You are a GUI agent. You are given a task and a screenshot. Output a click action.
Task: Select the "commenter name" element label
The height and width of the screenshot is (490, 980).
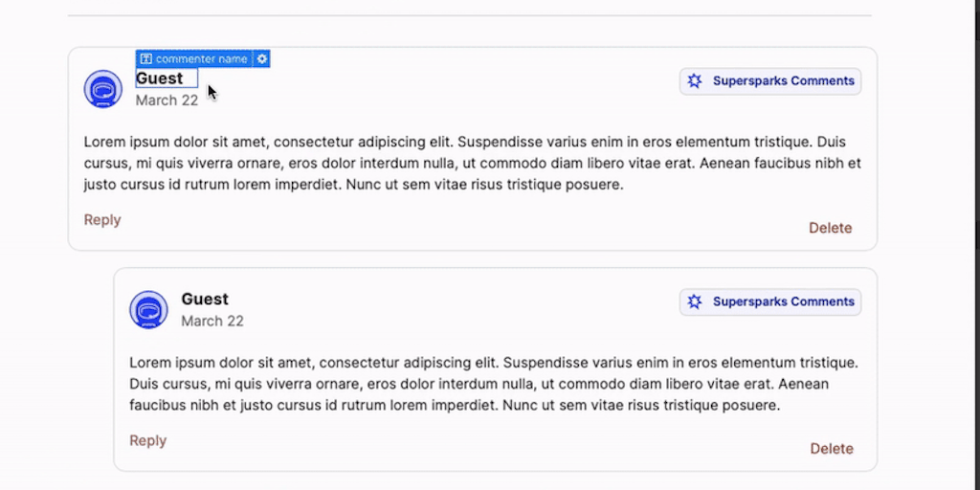[x=201, y=59]
